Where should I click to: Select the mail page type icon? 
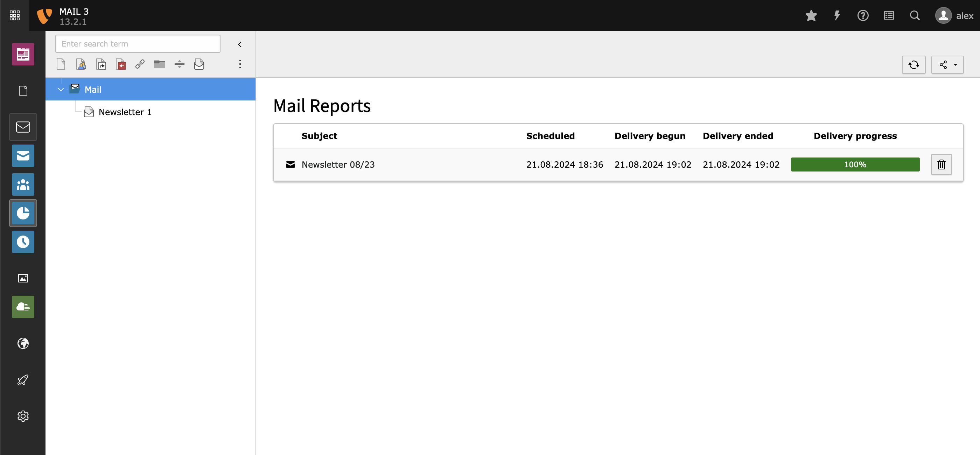coord(199,64)
